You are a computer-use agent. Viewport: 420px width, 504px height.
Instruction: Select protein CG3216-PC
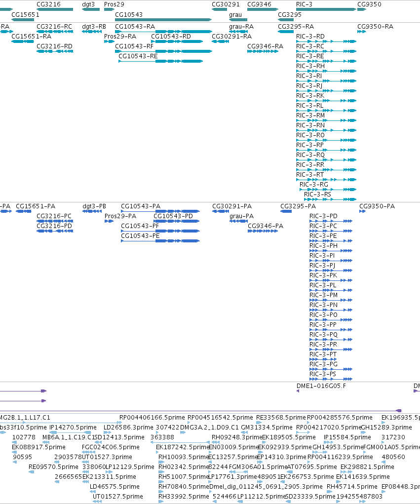coord(54,216)
